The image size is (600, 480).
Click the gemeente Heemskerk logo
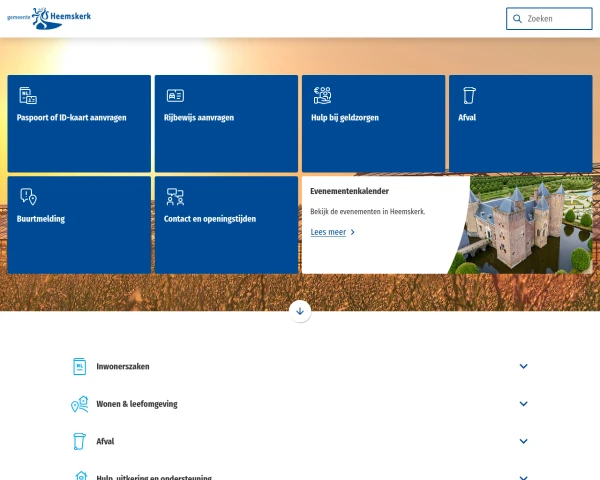tap(49, 18)
